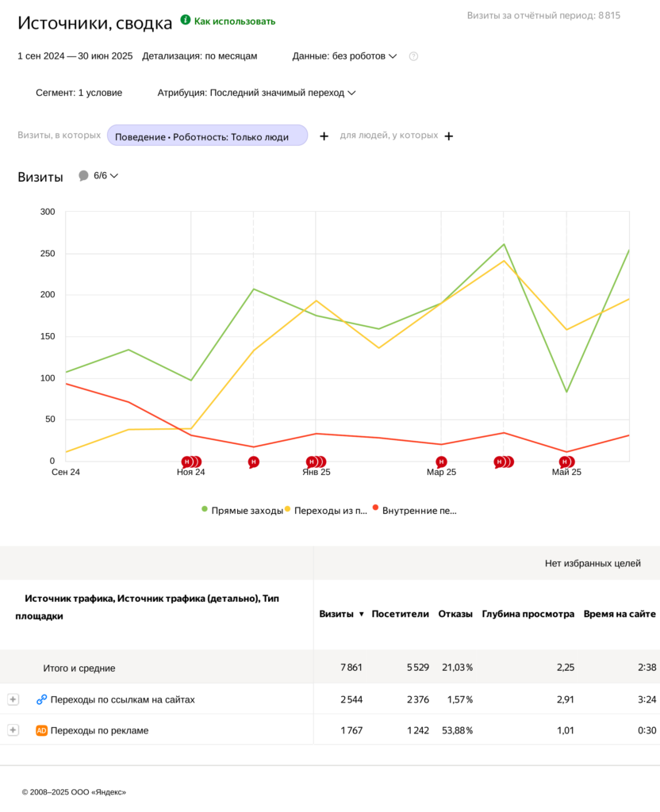Click the «Нет избранных целей» label
Image resolution: width=660 pixels, height=812 pixels.
coord(593,564)
